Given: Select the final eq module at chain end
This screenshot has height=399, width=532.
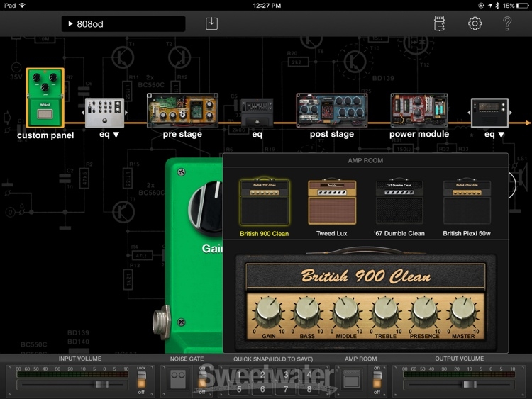Looking at the screenshot, I should click(489, 113).
